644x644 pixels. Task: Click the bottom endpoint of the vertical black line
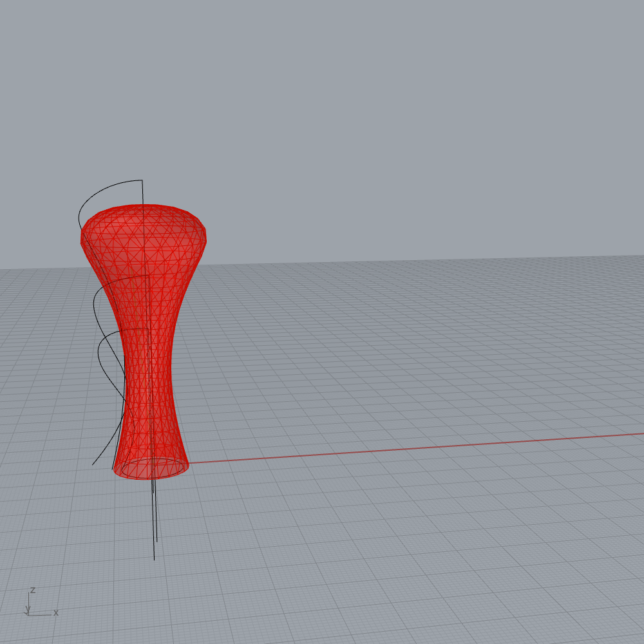(x=154, y=559)
